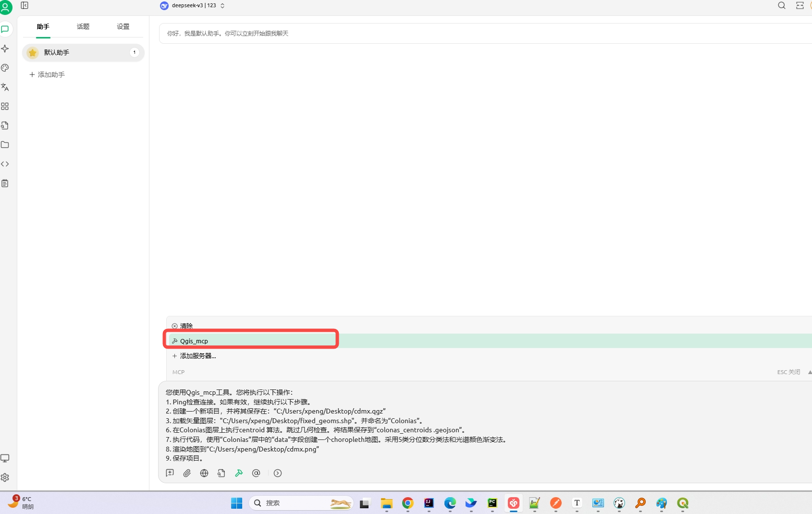Open the translation tool in the sidebar
This screenshot has width=812, height=514.
point(5,87)
